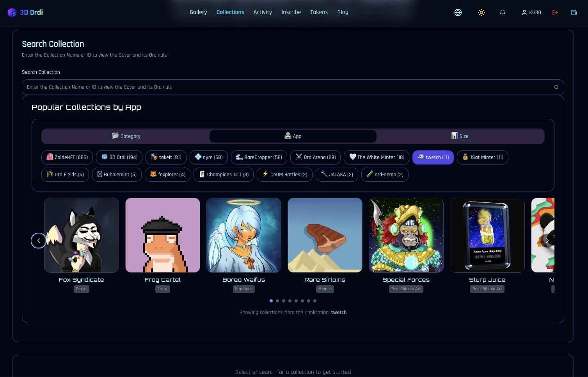
Task: Click the Foxes category tag
Action: 82,289
